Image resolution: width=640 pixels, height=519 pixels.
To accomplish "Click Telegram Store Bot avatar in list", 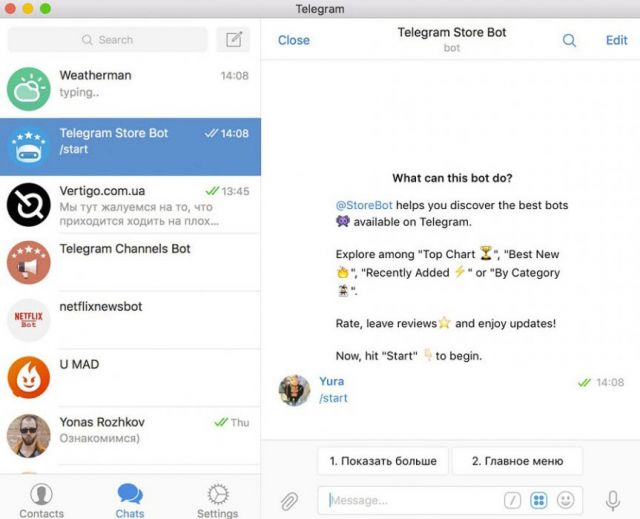I will pyautogui.click(x=29, y=147).
